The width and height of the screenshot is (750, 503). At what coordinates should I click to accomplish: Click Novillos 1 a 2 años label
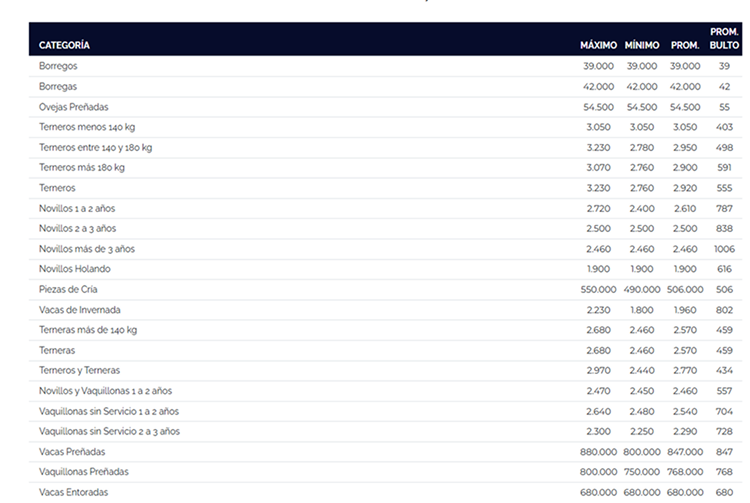point(77,208)
